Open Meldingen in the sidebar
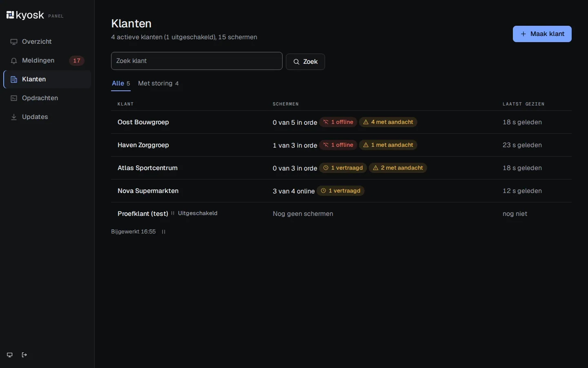Screen dimensions: 588x368 point(47,61)
